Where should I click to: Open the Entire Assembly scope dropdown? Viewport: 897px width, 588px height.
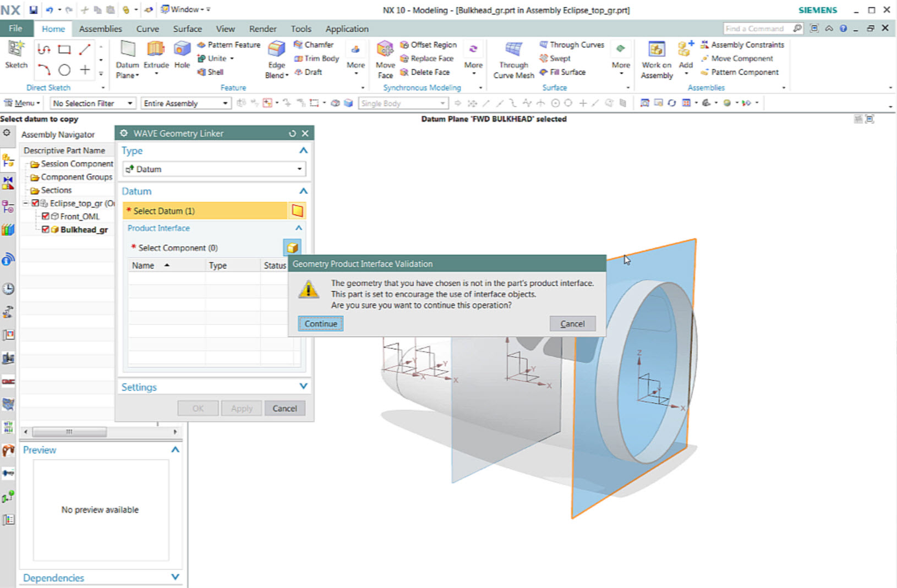click(225, 103)
